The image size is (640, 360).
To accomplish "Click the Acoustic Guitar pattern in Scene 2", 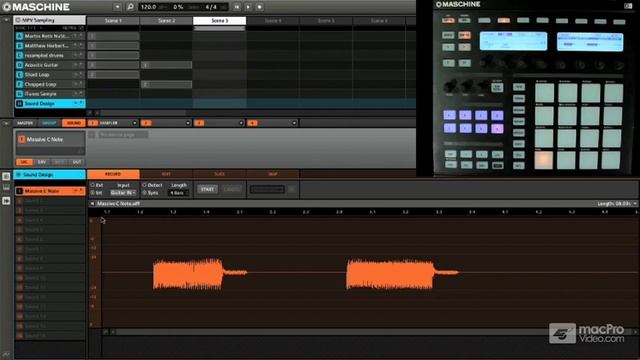I will pyautogui.click(x=166, y=65).
